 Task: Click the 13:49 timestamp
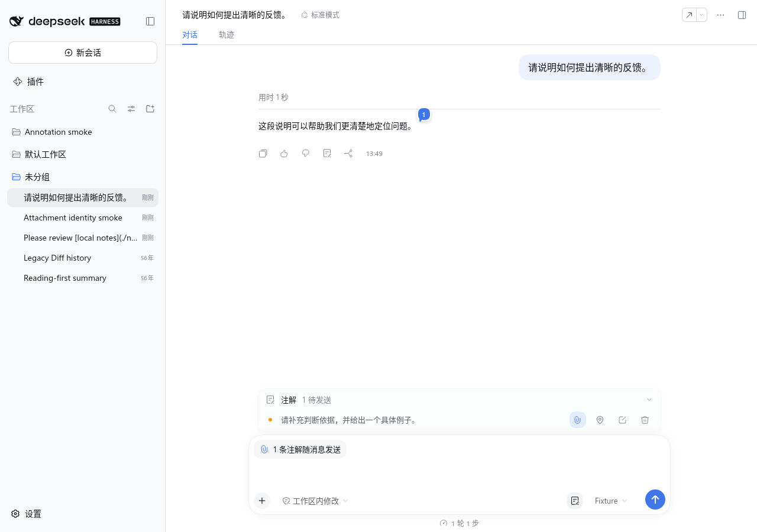point(374,154)
